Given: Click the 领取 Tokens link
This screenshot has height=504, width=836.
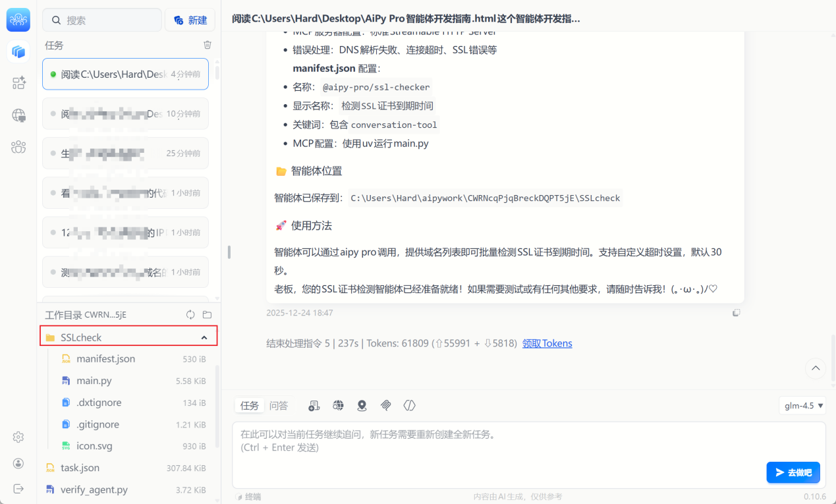Looking at the screenshot, I should (x=547, y=343).
